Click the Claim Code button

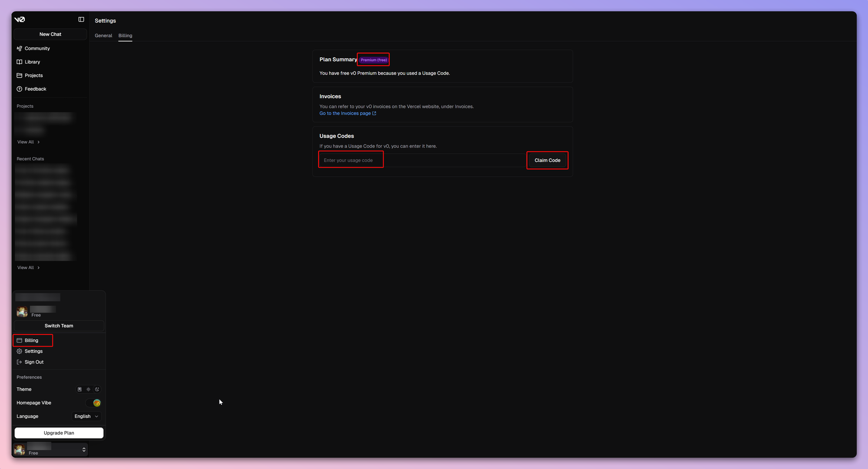547,160
